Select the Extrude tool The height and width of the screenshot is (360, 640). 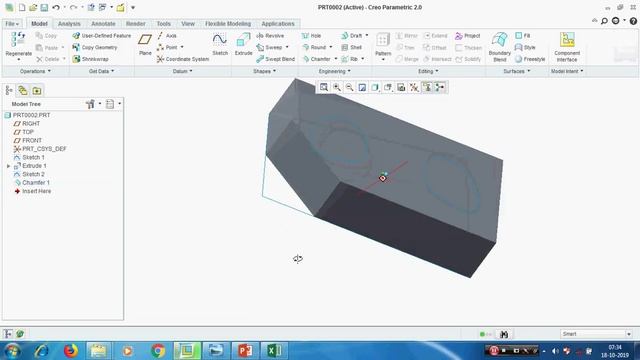click(243, 44)
